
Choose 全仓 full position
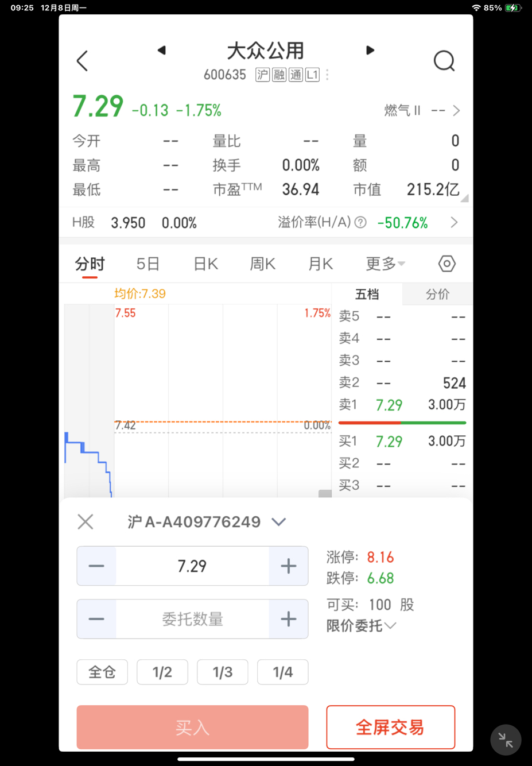click(102, 672)
